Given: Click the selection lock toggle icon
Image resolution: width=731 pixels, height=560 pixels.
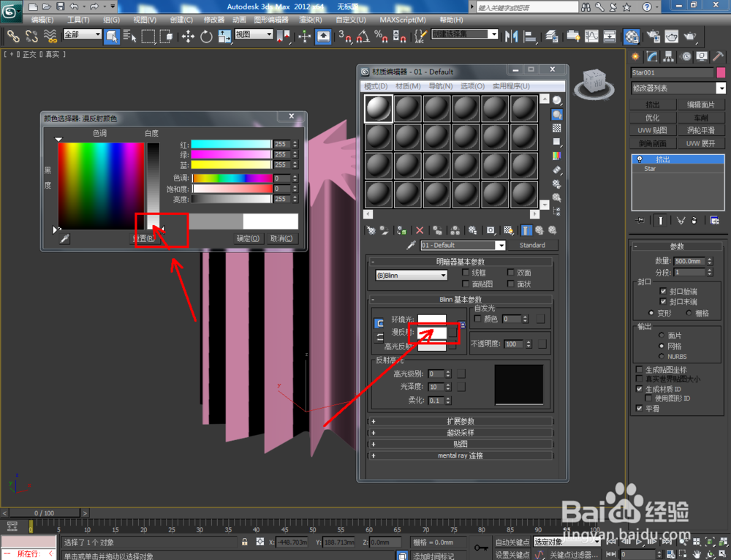Looking at the screenshot, I should (x=244, y=542).
